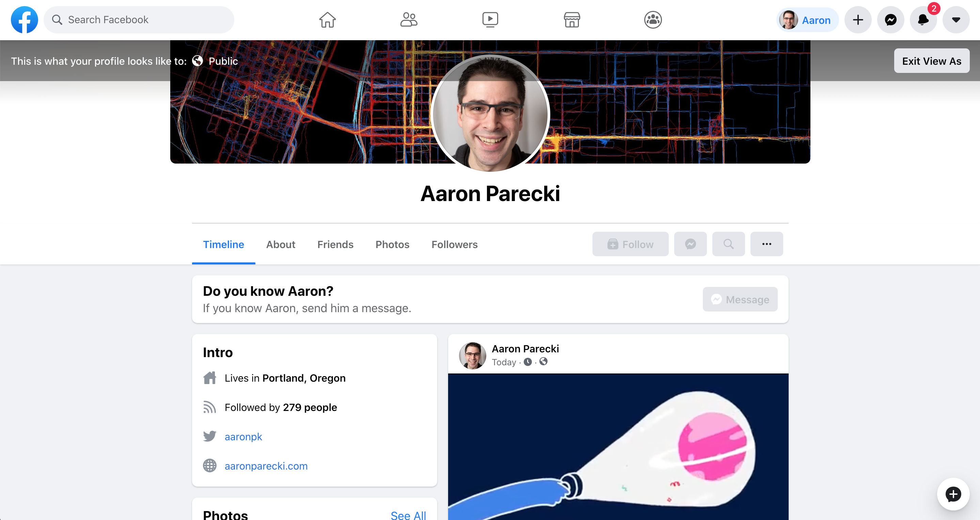Click the profile search magnifier button
Screen dimensions: 980x520
click(x=728, y=244)
